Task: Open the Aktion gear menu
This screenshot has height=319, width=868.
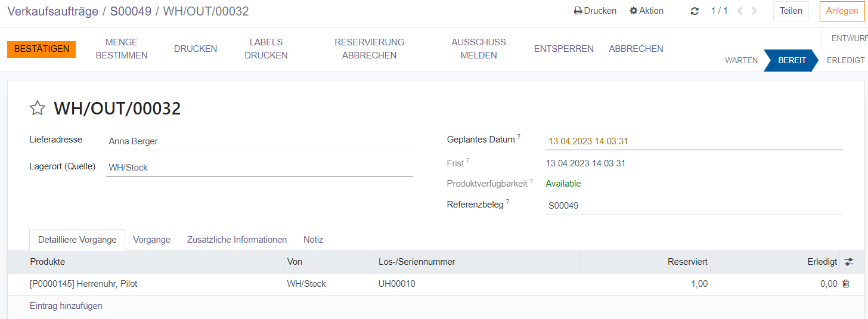Action: pos(646,11)
